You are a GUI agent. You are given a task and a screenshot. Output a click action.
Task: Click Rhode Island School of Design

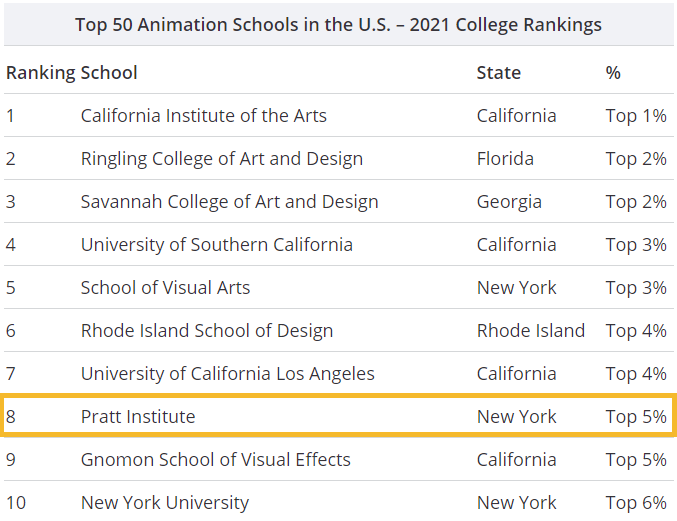[206, 331]
